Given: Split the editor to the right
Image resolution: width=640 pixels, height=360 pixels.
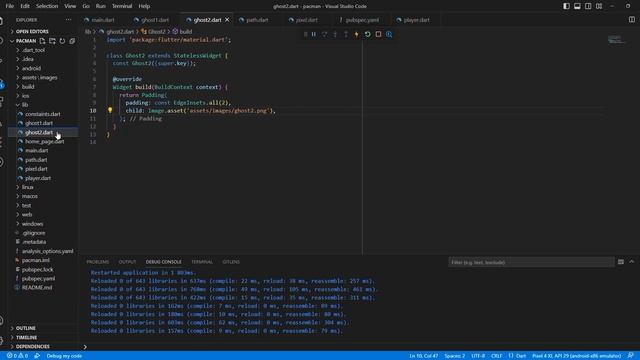Looking at the screenshot, I should 631,20.
